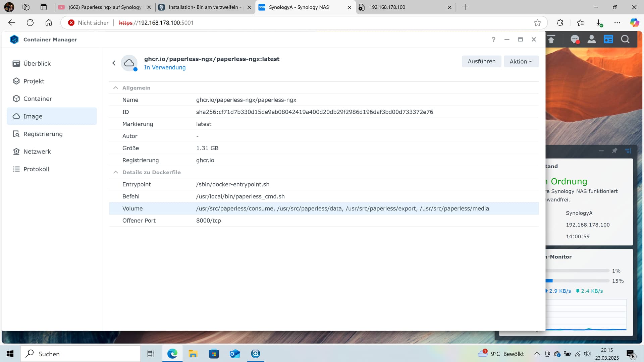Pin the DSM widget panel
This screenshot has height=362, width=644.
(x=614, y=151)
